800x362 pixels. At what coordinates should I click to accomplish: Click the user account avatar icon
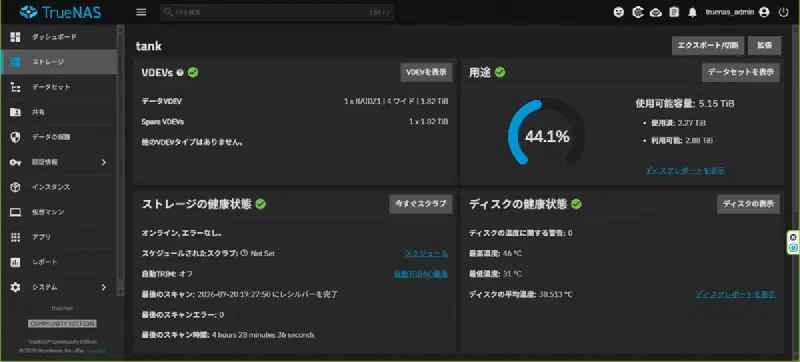point(764,12)
